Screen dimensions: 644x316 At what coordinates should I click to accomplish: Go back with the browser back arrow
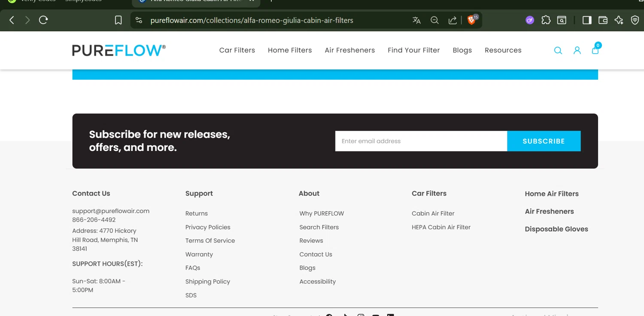[12, 20]
